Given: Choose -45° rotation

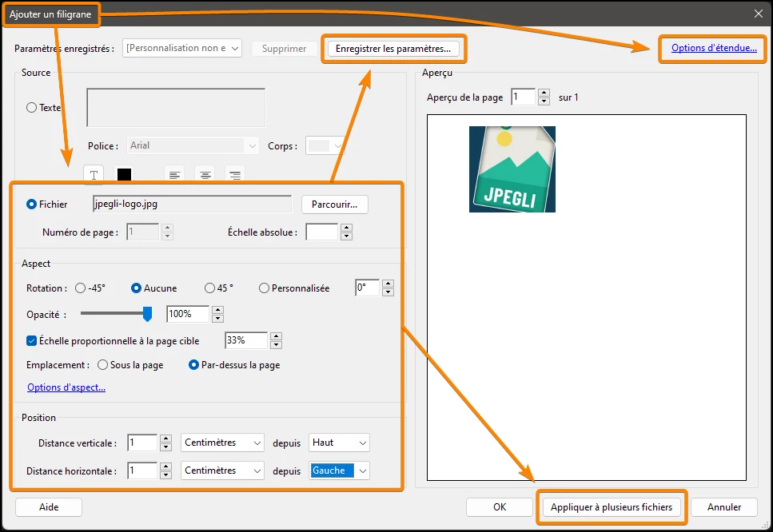Looking at the screenshot, I should (81, 288).
